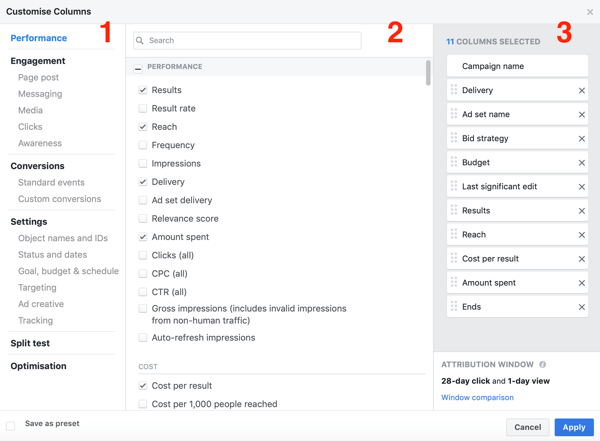
Task: Remove the Bid strategy column
Action: [582, 139]
